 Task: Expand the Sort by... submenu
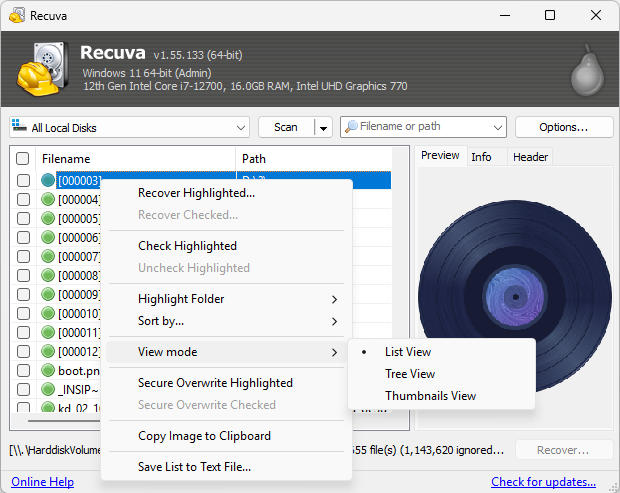pos(225,321)
